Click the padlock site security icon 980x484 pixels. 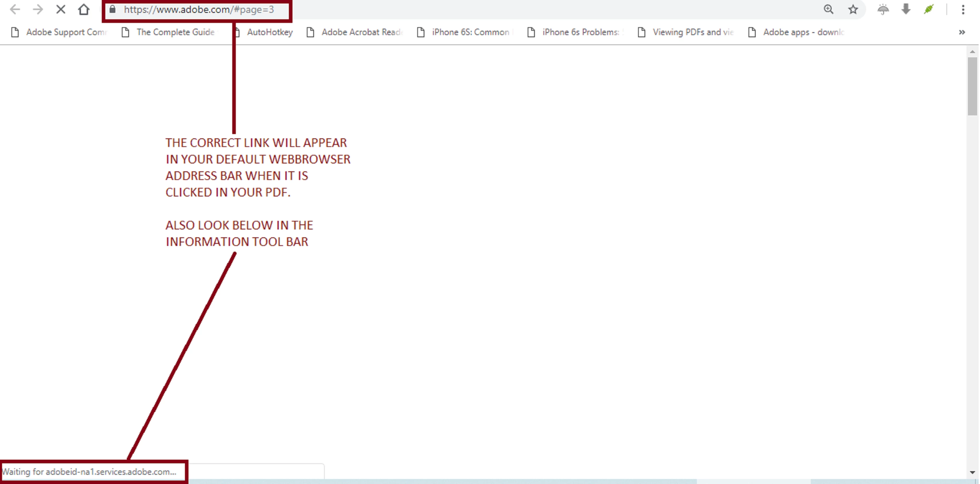pyautogui.click(x=112, y=9)
